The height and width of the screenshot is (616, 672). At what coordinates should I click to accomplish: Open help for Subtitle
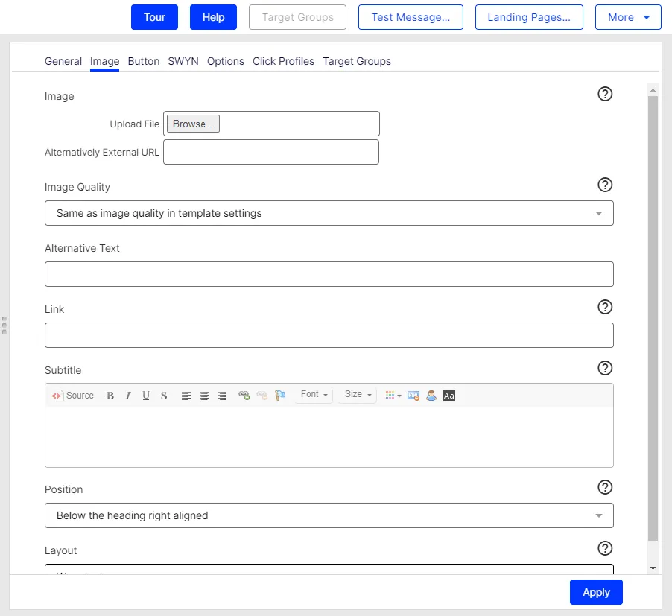605,368
